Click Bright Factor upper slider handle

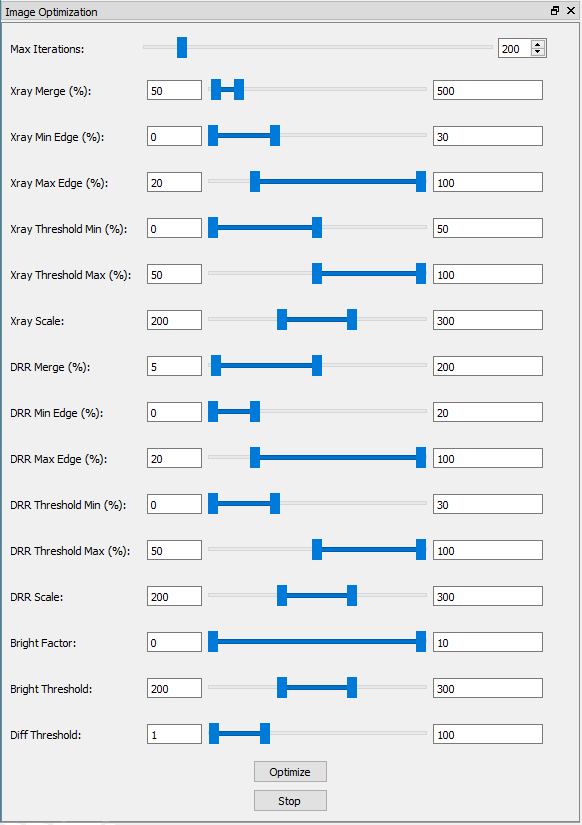pos(421,641)
